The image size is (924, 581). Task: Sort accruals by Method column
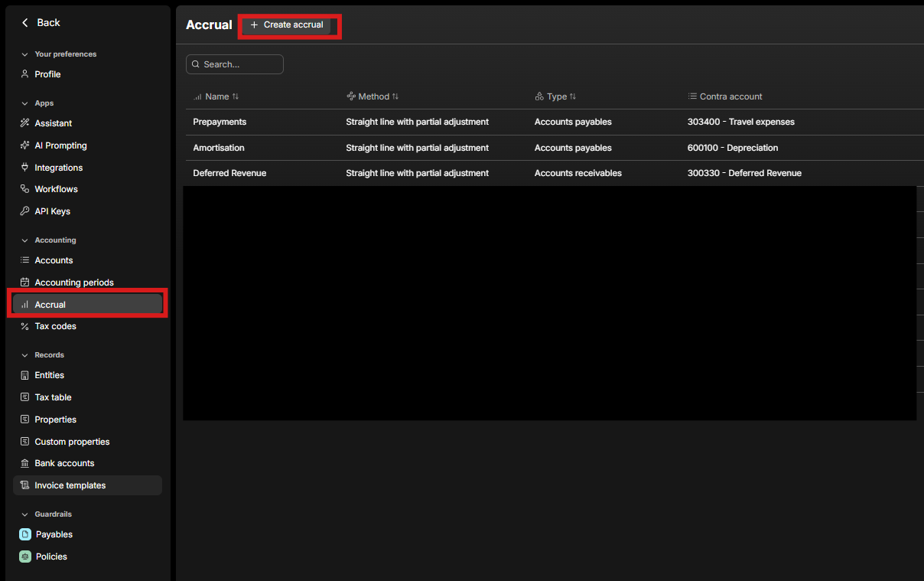pos(395,96)
